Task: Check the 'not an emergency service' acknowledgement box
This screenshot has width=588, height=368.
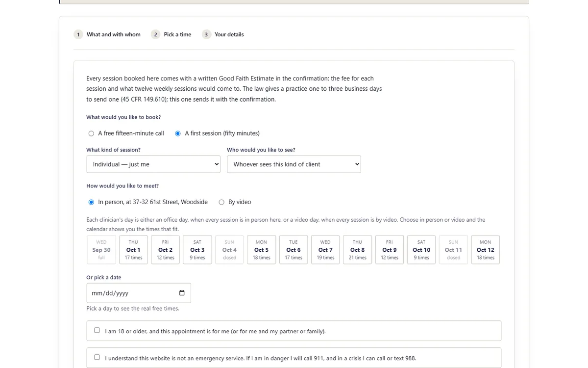Action: click(97, 358)
